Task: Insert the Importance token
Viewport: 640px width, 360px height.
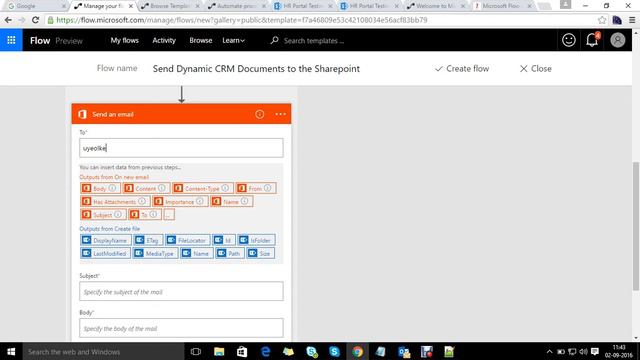Action: (x=180, y=201)
